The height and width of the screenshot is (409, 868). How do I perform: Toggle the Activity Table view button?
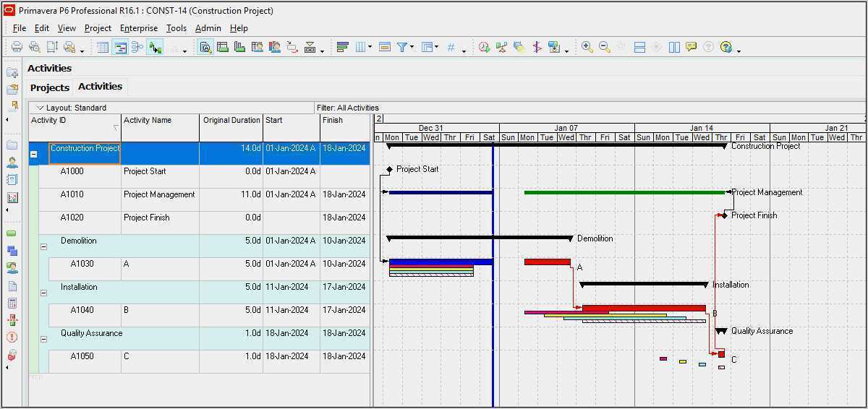point(103,47)
